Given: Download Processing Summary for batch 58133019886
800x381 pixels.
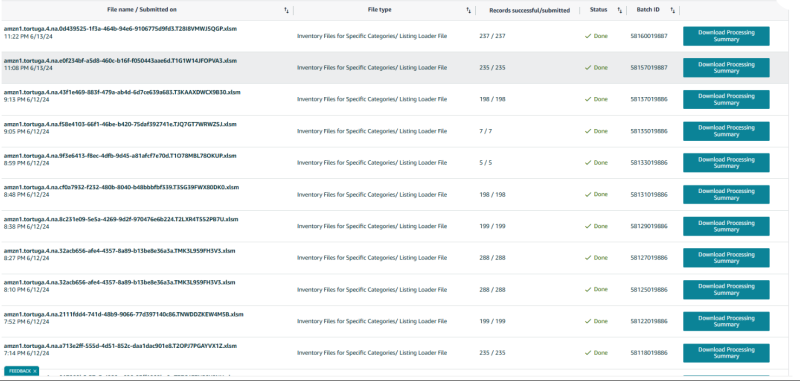Looking at the screenshot, I should click(x=726, y=163).
